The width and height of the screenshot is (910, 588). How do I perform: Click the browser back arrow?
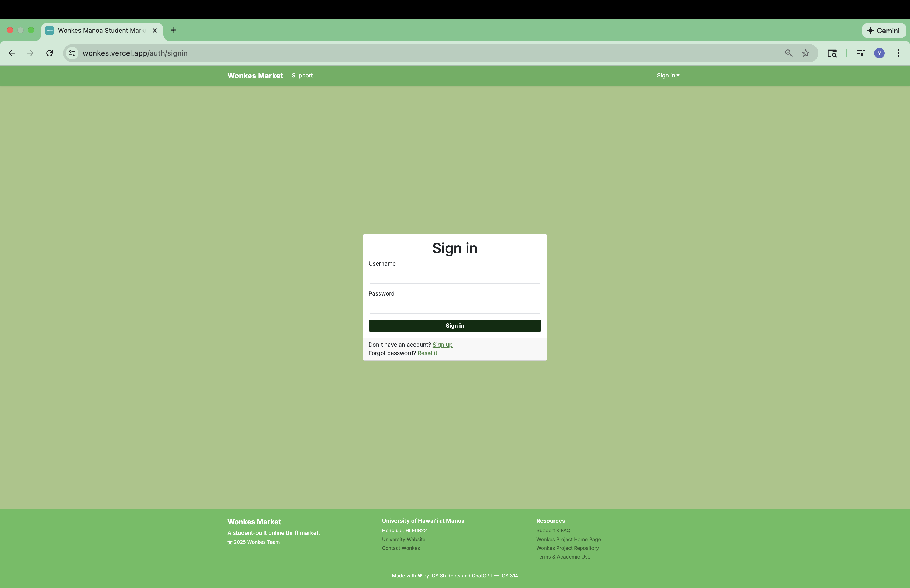pos(12,53)
